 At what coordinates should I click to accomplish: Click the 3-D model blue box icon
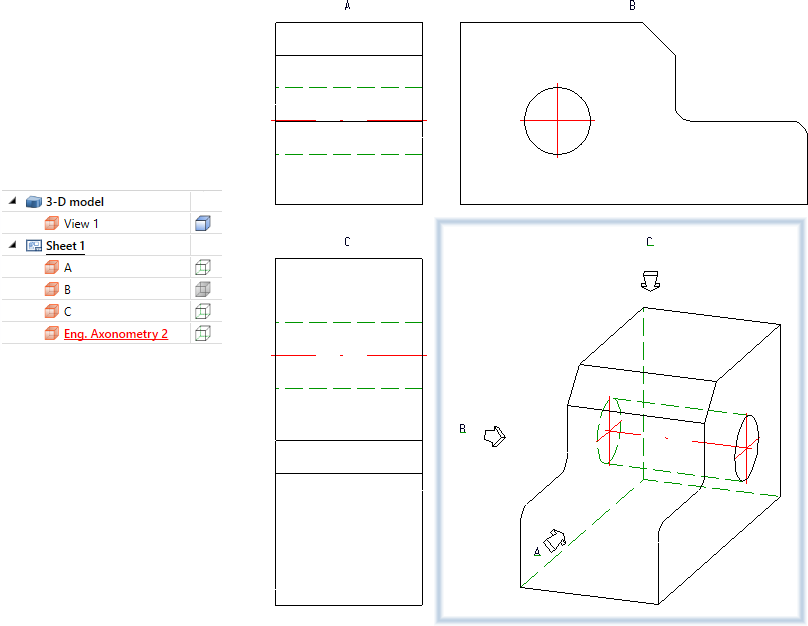(x=33, y=201)
